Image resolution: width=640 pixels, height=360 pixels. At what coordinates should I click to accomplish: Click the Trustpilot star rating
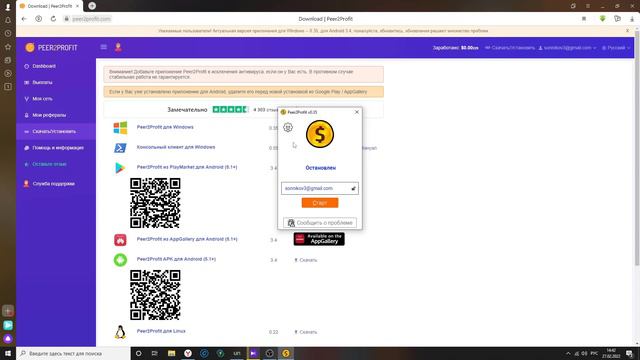pyautogui.click(x=231, y=109)
